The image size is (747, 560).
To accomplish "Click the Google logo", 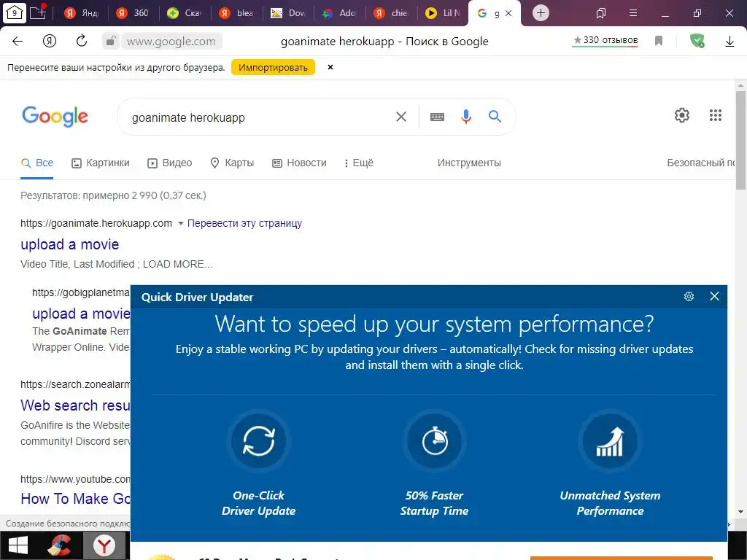I will tap(55, 116).
